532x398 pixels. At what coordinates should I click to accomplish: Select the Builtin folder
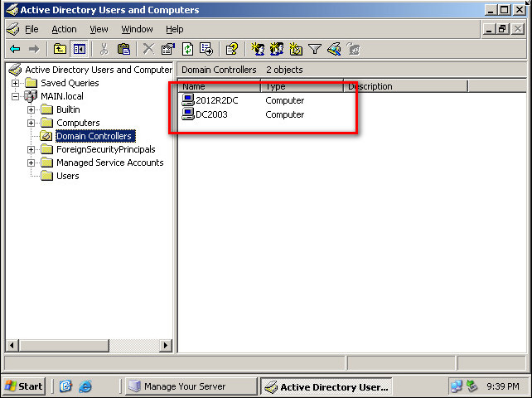(68, 109)
